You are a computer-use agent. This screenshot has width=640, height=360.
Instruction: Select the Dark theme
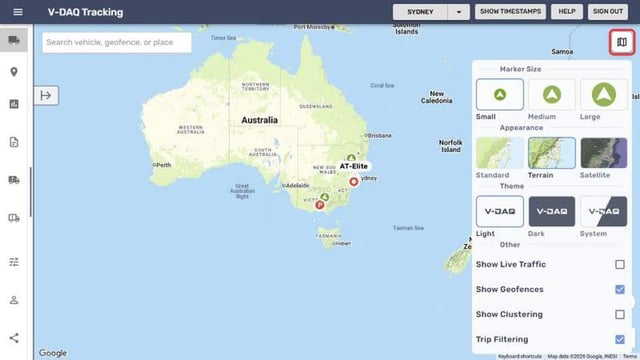tap(551, 211)
